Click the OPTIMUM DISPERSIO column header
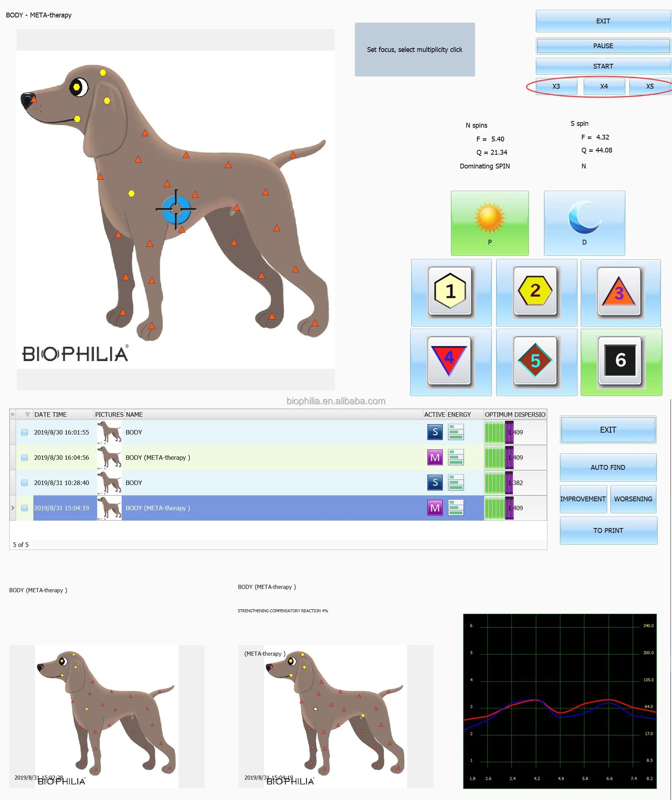The height and width of the screenshot is (803, 672). tap(515, 414)
